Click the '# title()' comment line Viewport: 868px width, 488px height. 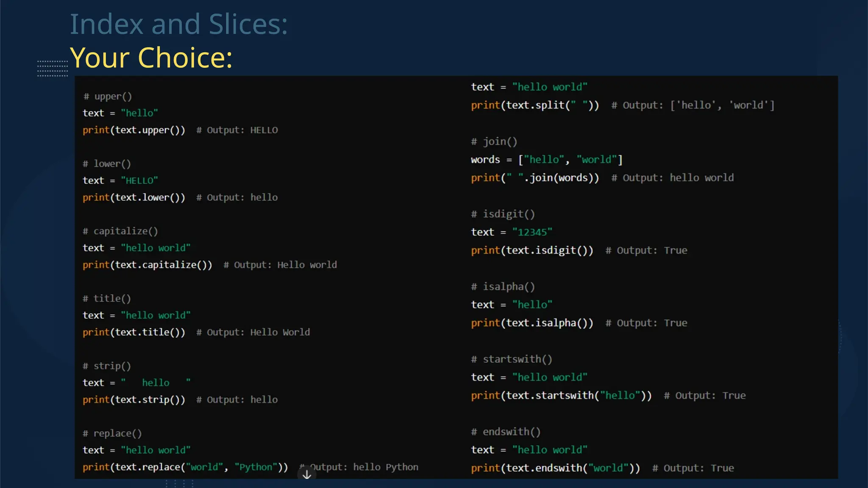coord(107,299)
